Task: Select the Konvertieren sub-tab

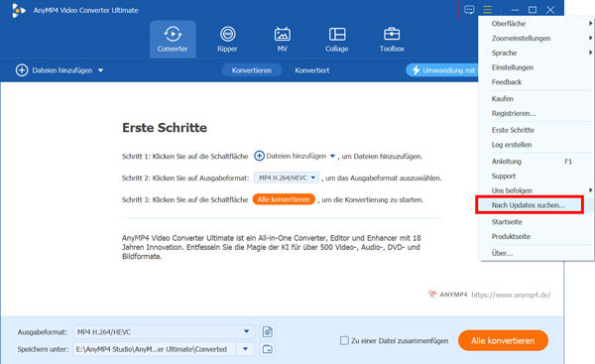Action: click(x=252, y=70)
